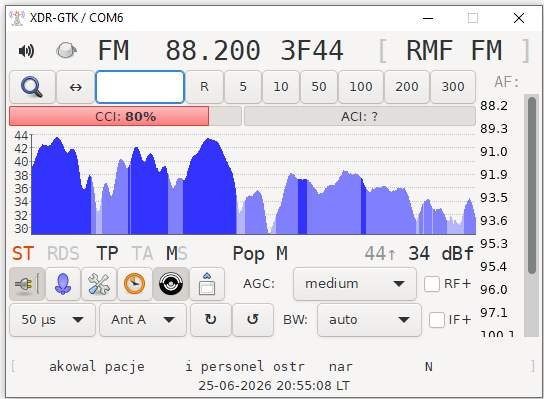The height and width of the screenshot is (399, 544).
Task: Close the XDR-GTK window
Action: pos(519,18)
